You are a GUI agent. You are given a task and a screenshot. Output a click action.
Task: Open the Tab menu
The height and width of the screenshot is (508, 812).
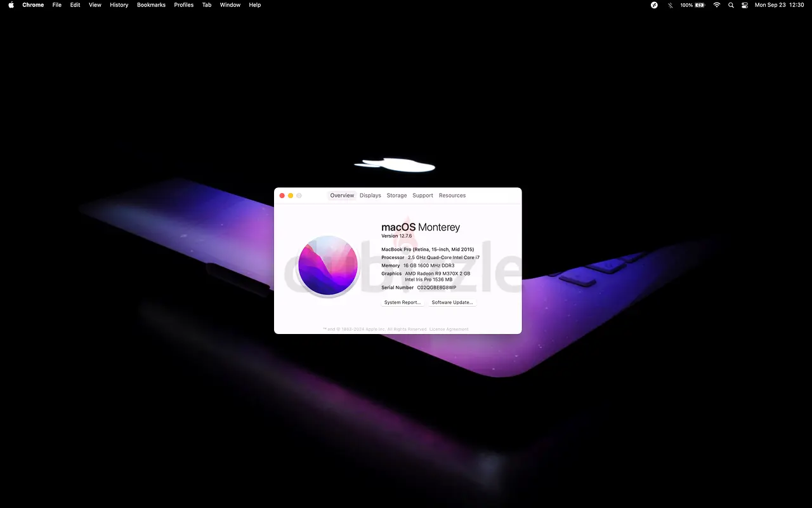207,5
